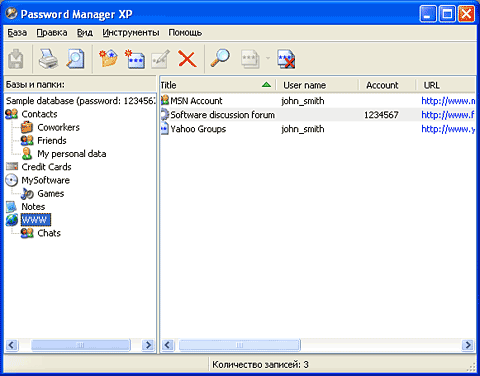
Task: Close the Password Manager XP window
Action: 466,14
